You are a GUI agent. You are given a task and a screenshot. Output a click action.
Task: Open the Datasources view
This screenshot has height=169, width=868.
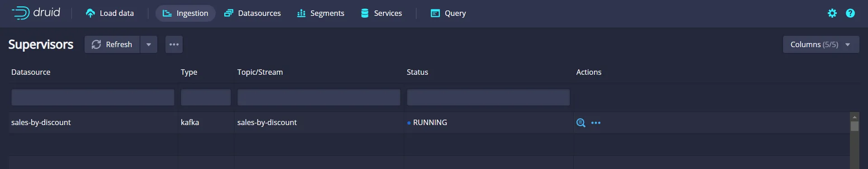click(253, 13)
